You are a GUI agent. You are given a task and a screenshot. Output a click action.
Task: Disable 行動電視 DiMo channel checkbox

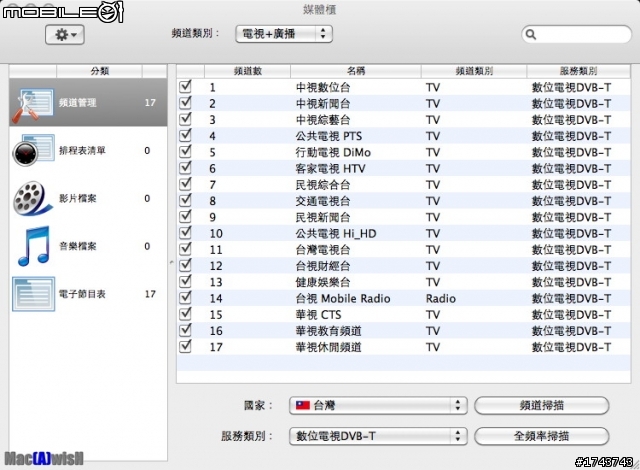click(x=185, y=152)
